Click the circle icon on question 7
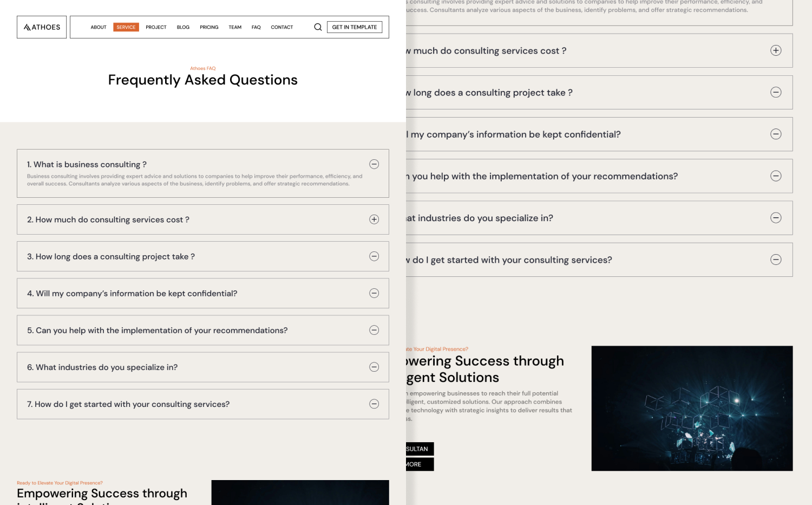 (374, 404)
